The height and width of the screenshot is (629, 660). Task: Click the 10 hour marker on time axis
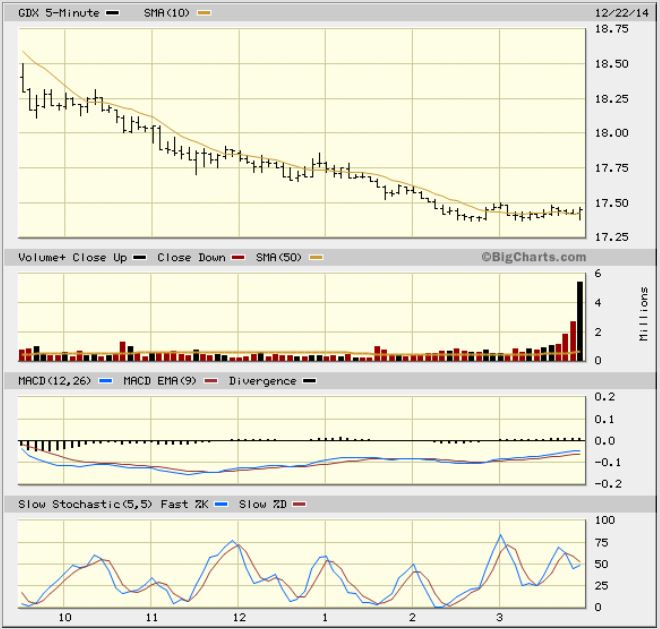coord(65,618)
